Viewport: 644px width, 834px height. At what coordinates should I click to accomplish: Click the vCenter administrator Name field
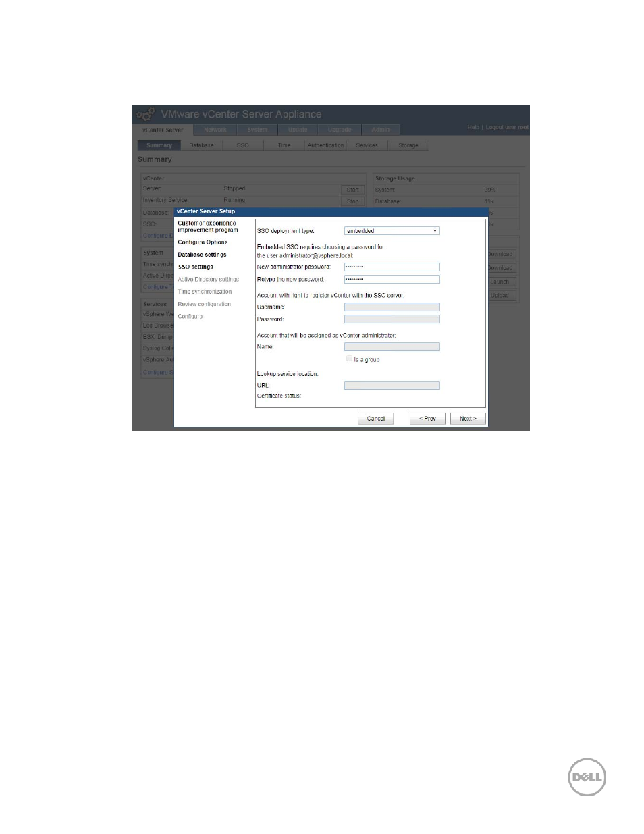tap(392, 346)
